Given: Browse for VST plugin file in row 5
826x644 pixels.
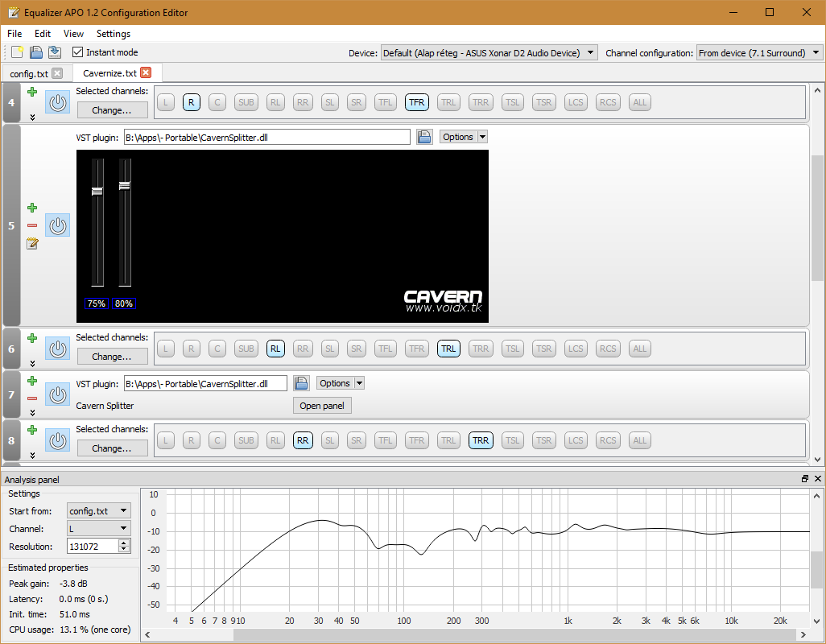Looking at the screenshot, I should click(x=424, y=137).
